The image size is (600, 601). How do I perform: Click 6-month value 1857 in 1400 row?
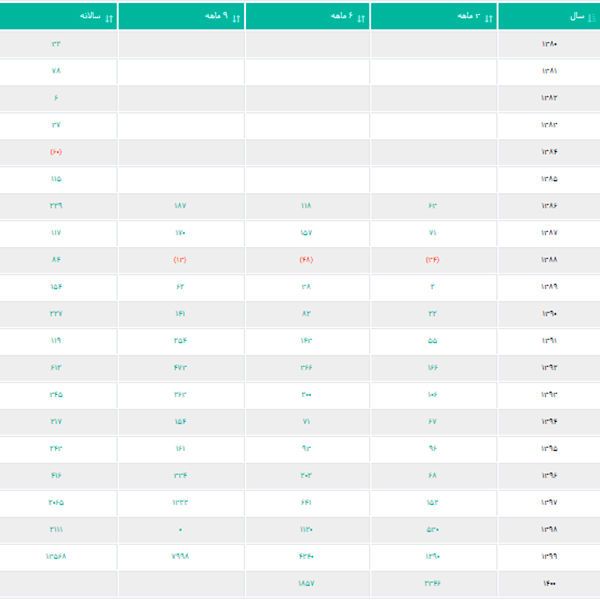[x=307, y=583]
